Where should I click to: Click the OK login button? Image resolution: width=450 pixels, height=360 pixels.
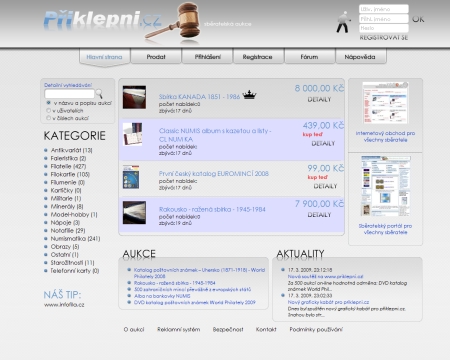point(418,19)
